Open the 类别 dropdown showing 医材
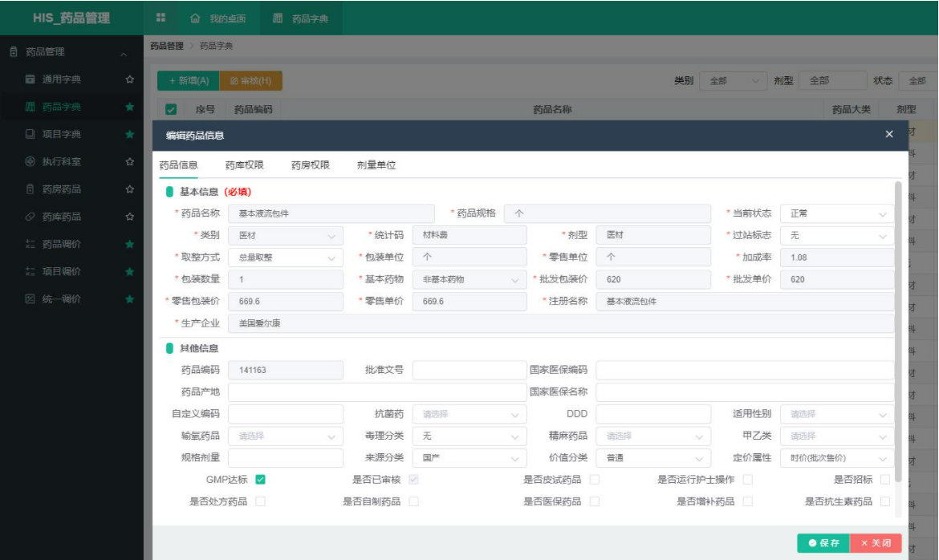 pyautogui.click(x=286, y=235)
